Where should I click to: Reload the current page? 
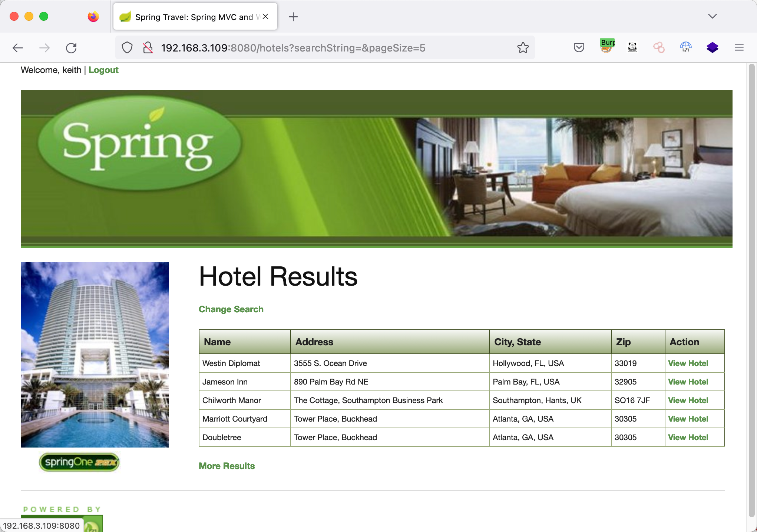tap(71, 48)
